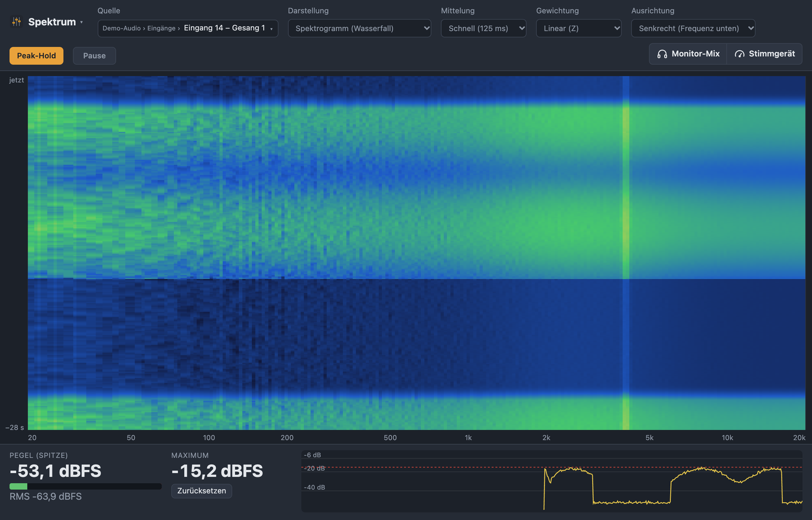The image size is (812, 520).
Task: Click the PEGEL (SPITZE) heading
Action: click(39, 456)
